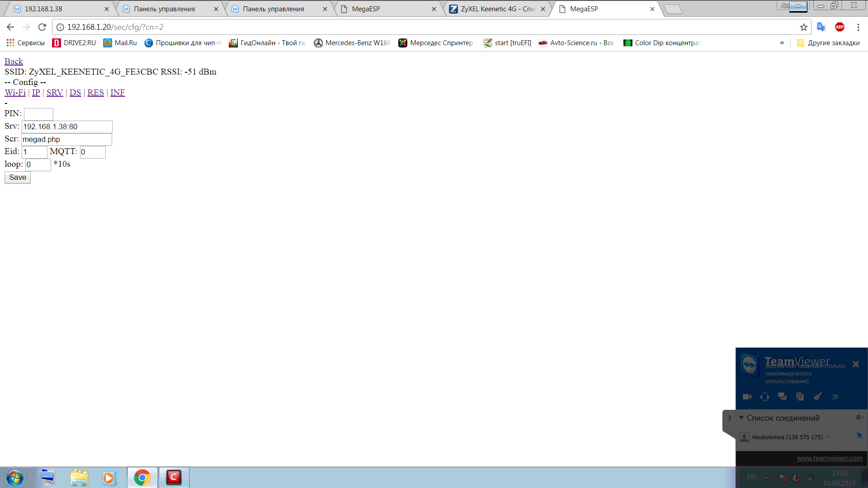This screenshot has height=488, width=868.
Task: Expand the Alexkolomna connection entry dropdown
Action: (829, 437)
